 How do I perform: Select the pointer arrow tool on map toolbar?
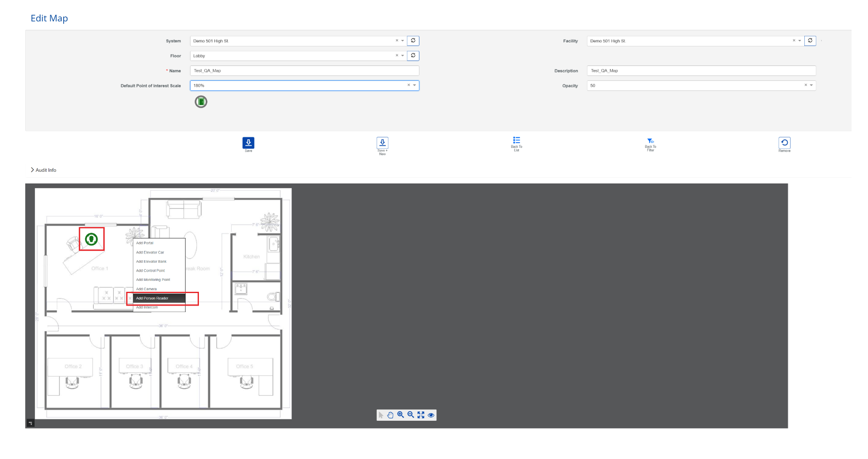(380, 415)
